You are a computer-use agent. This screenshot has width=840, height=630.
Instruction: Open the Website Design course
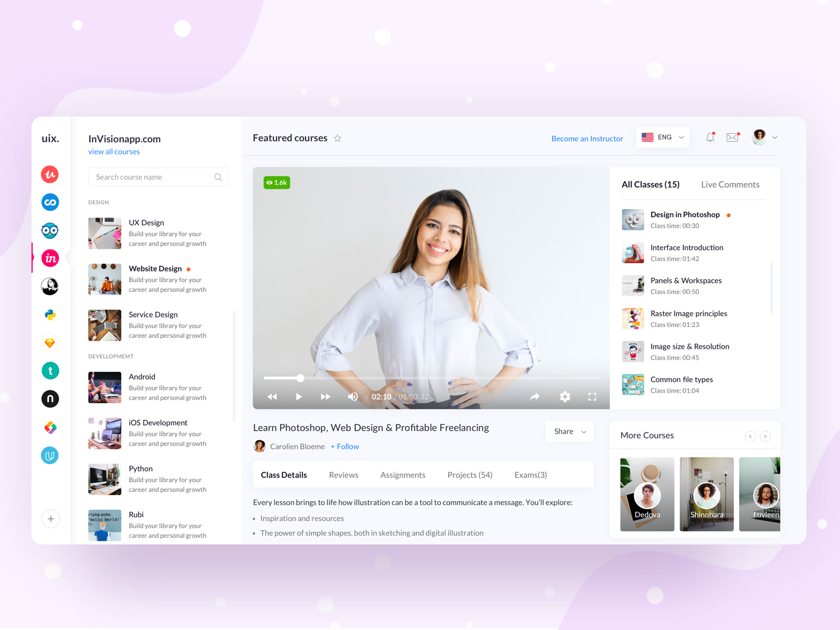pos(158,279)
